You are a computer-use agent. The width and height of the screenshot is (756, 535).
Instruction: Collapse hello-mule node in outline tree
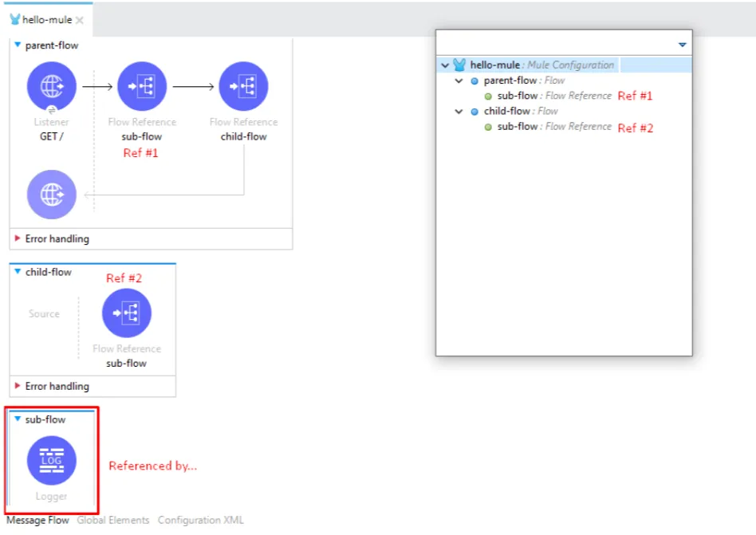445,65
